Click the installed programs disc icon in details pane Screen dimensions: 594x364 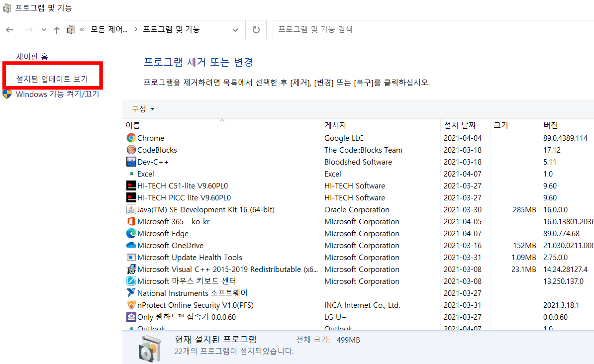pyautogui.click(x=150, y=349)
